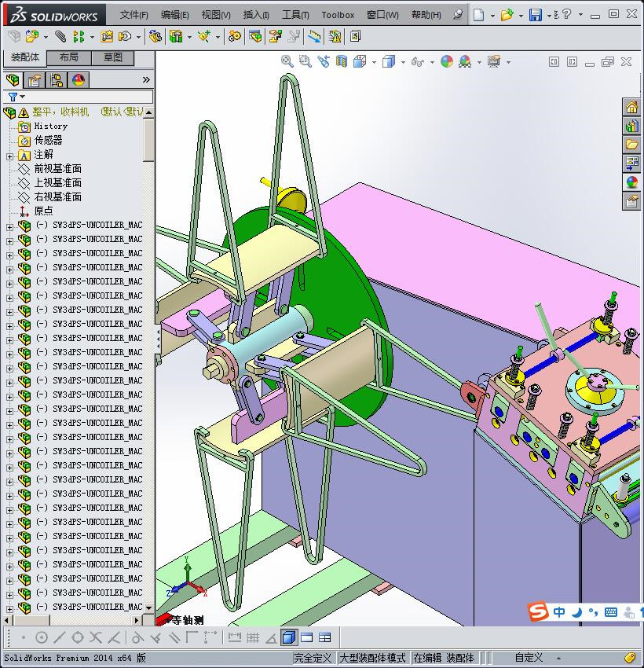Screen dimensions: 644x668
Task: Open the ConfigurationManager tab icon
Action: point(57,79)
